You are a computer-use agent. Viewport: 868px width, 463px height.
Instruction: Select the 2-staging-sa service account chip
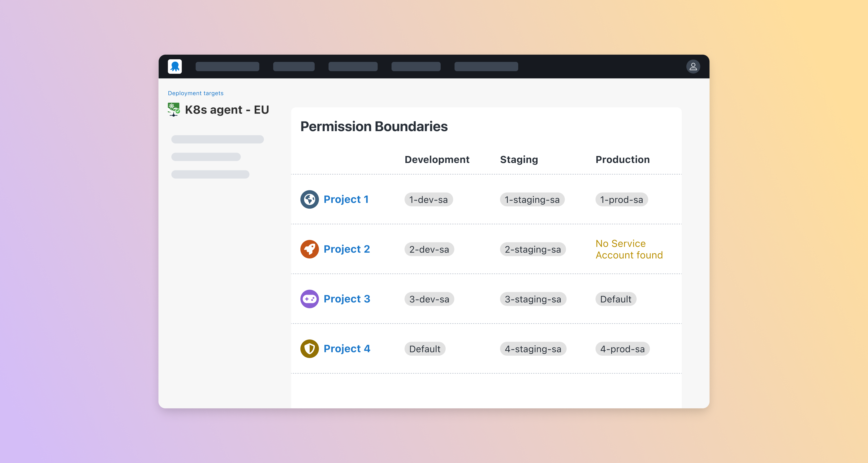[532, 249]
